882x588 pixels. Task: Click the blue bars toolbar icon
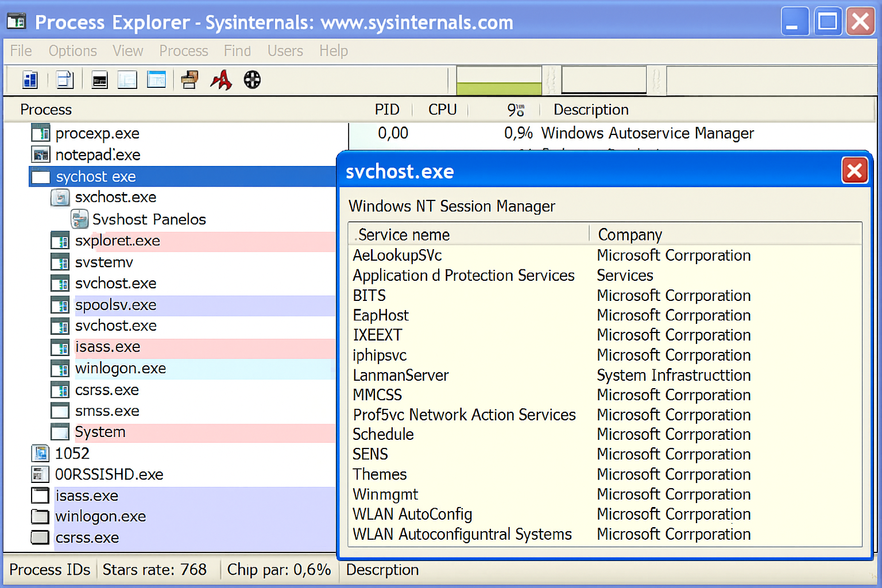[29, 80]
